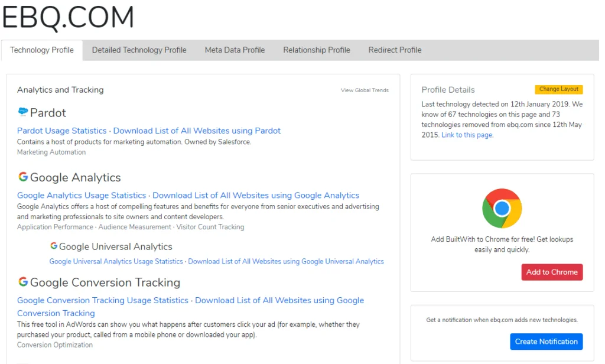This screenshot has height=364, width=605.
Task: Click the Audience Measurement category tag
Action: pos(135,227)
